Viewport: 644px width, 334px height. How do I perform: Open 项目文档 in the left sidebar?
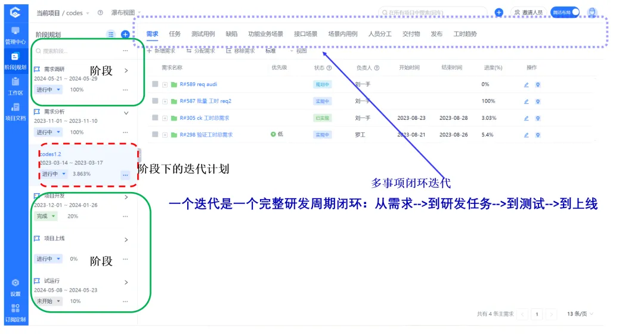pyautogui.click(x=15, y=112)
